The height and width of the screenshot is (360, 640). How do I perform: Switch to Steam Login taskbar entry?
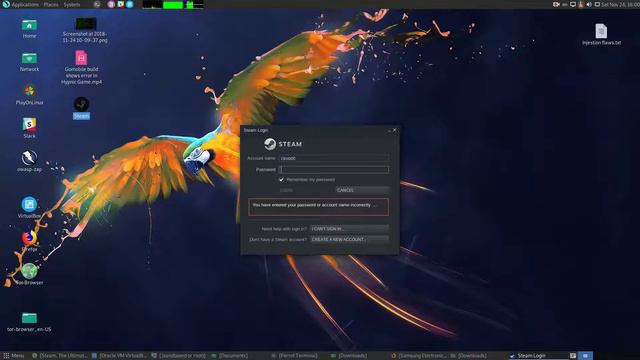pos(538,356)
